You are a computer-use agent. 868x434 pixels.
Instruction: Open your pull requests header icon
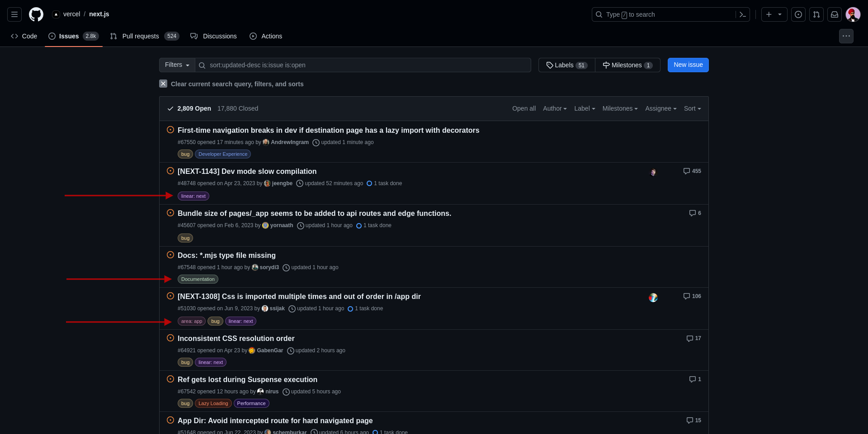(x=816, y=14)
